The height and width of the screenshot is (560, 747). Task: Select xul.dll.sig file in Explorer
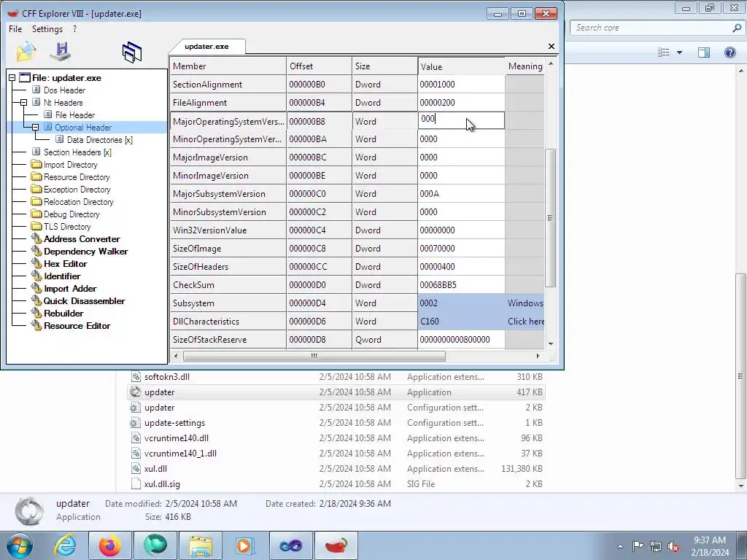coord(162,484)
